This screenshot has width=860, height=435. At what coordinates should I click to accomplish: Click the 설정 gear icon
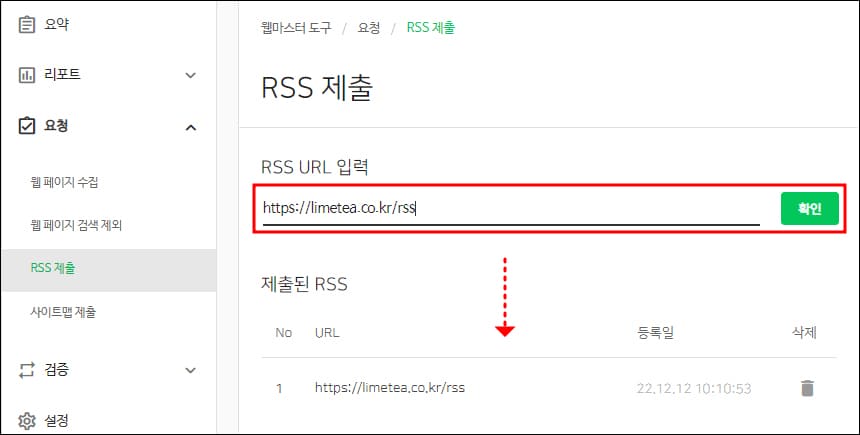(x=26, y=421)
